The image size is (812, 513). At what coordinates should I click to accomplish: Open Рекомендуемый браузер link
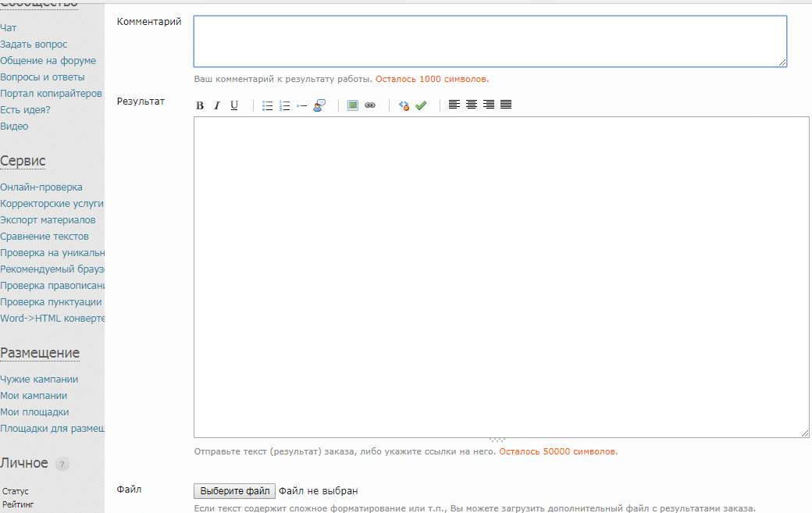coord(52,269)
